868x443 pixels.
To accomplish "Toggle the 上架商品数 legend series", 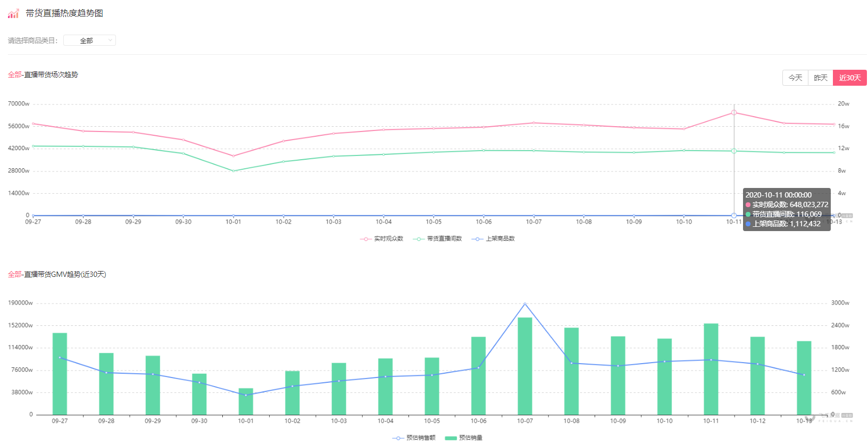I will pos(493,239).
